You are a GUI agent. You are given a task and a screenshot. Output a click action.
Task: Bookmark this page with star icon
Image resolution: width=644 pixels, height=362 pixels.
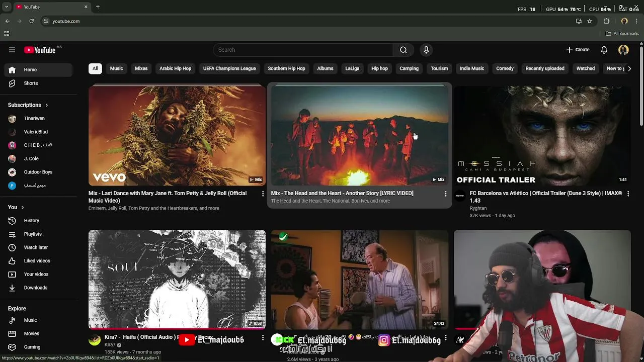coord(590,21)
